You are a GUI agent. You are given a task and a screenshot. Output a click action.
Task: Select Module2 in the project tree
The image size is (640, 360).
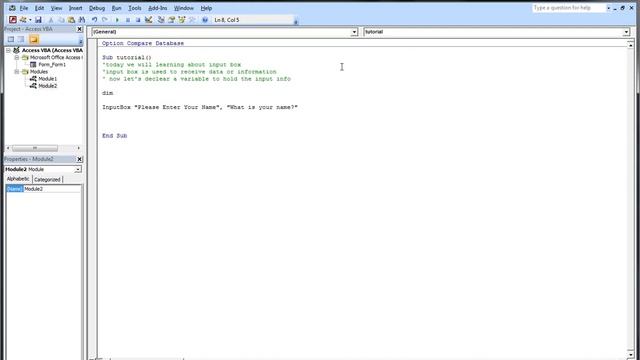(47, 86)
